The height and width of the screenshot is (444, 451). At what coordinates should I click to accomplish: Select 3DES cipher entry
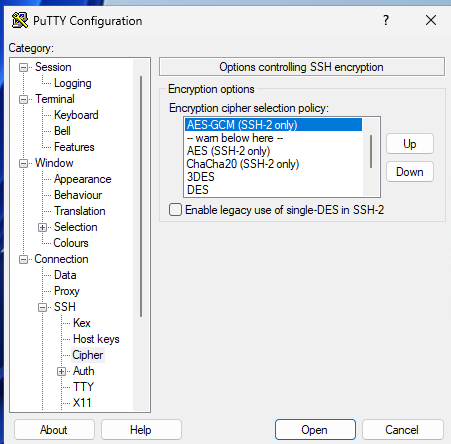click(273, 177)
